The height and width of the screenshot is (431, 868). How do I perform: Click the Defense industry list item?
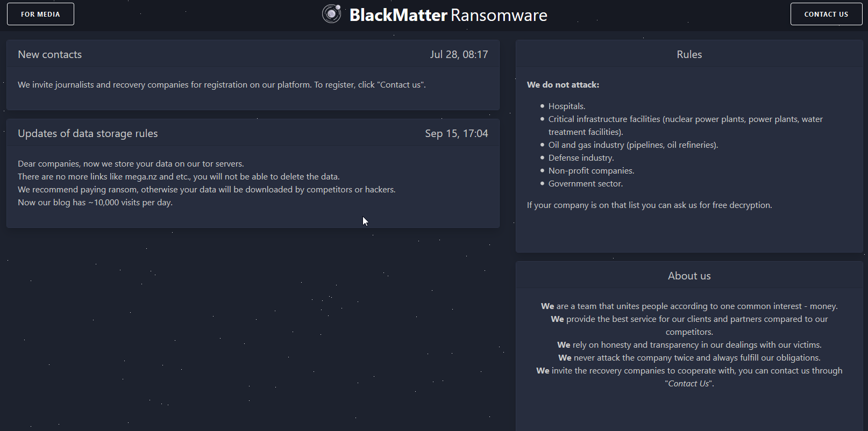coord(581,158)
